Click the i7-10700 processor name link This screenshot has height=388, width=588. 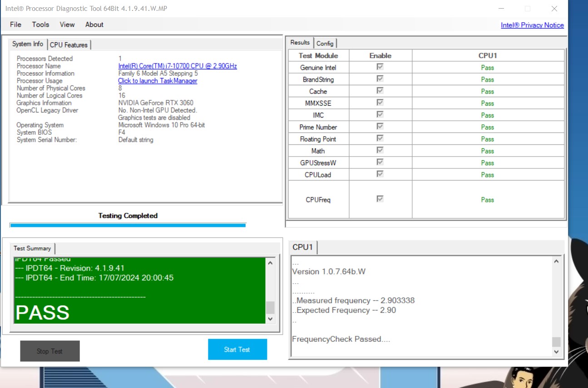coord(178,66)
